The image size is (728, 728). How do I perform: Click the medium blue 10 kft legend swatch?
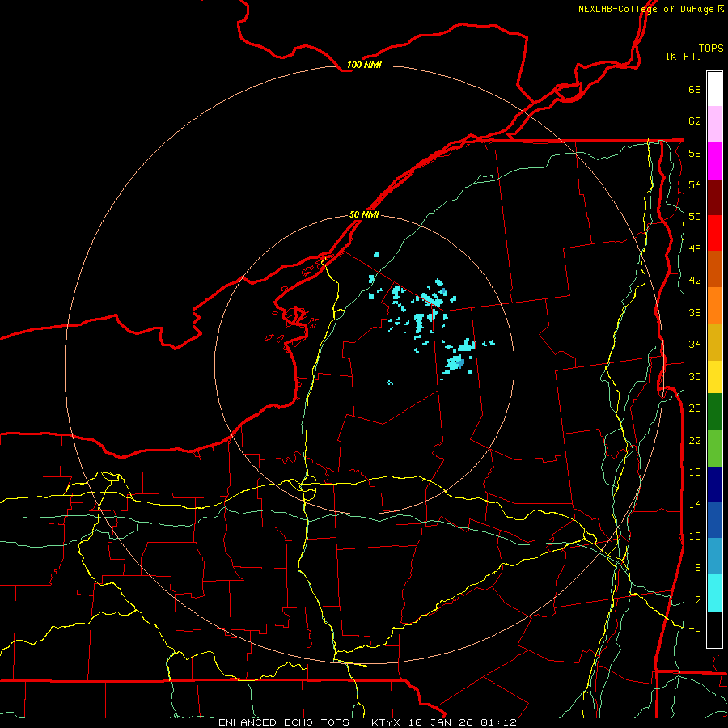714,520
